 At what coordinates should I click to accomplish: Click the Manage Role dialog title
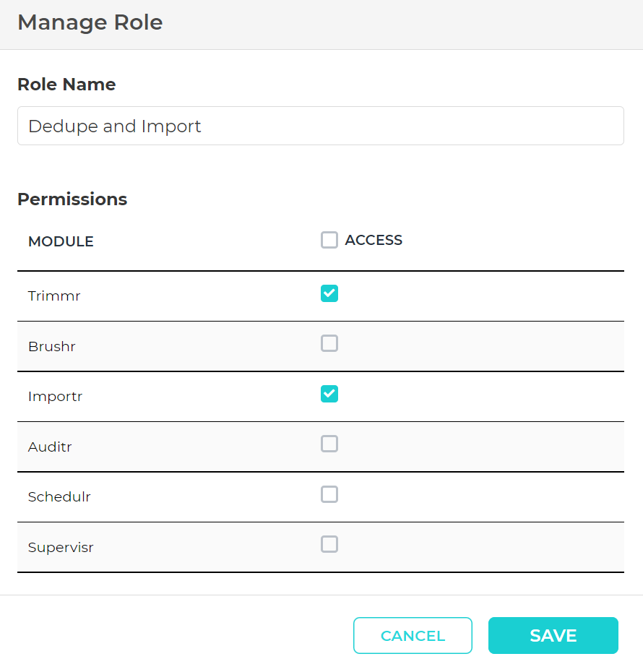90,22
